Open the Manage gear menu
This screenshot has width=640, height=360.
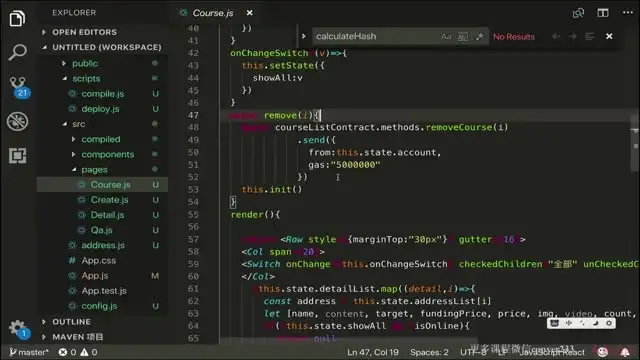click(18, 329)
